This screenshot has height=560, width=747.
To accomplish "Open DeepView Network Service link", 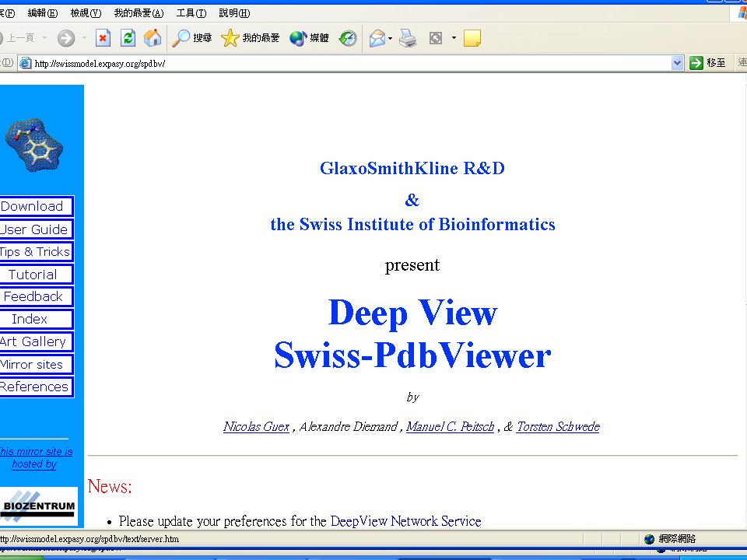I will click(x=405, y=521).
